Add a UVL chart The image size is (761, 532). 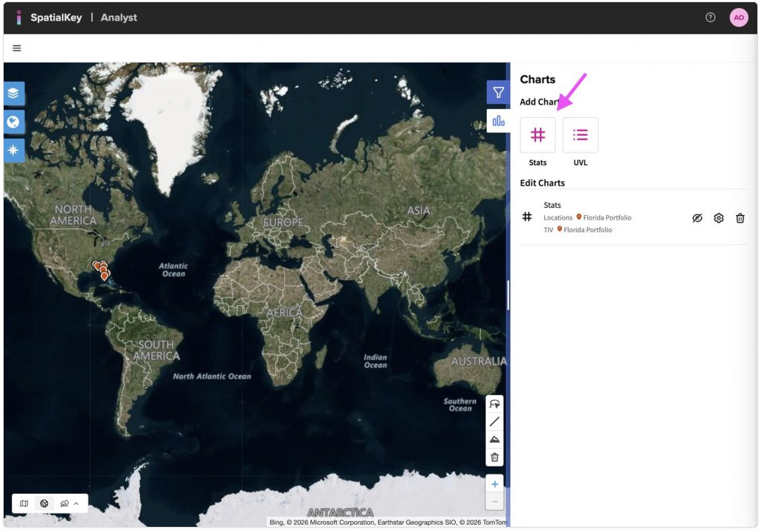[x=580, y=135]
